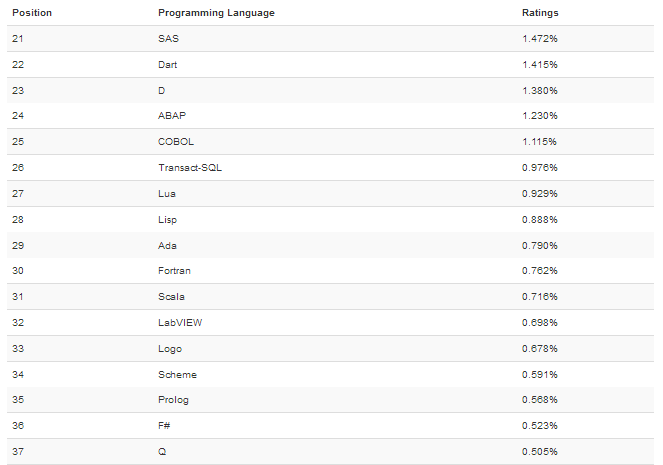Select the Scala entry
The height and width of the screenshot is (465, 663).
point(171,297)
